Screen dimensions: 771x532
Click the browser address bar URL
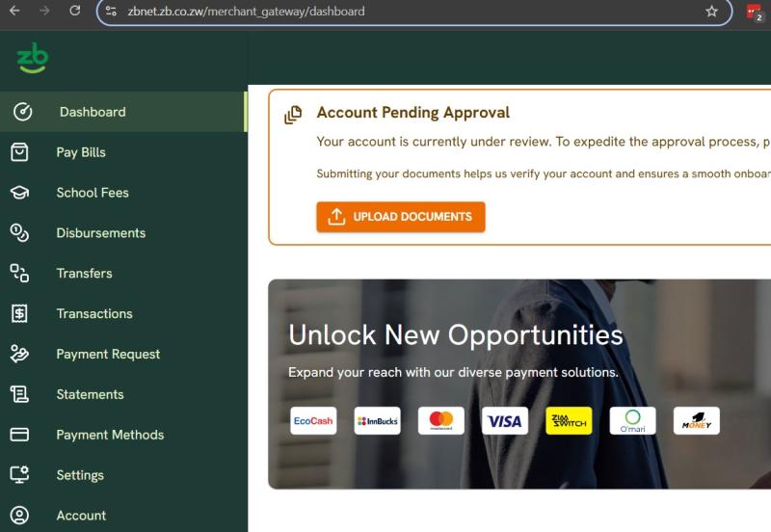[x=247, y=12]
